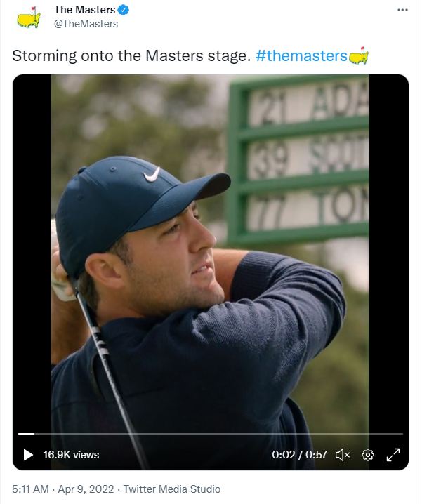The image size is (422, 504).
Task: Open the Twitter Media Studio source link
Action: [172, 489]
